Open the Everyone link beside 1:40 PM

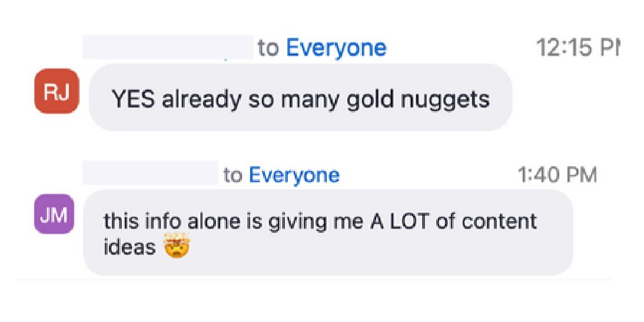click(x=294, y=175)
